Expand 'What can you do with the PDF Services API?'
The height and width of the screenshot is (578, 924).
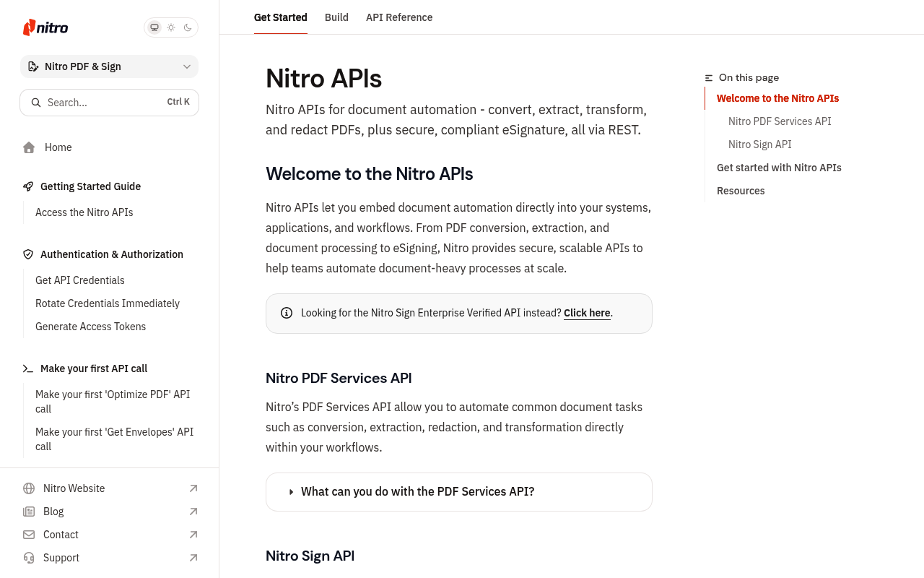[x=459, y=492]
